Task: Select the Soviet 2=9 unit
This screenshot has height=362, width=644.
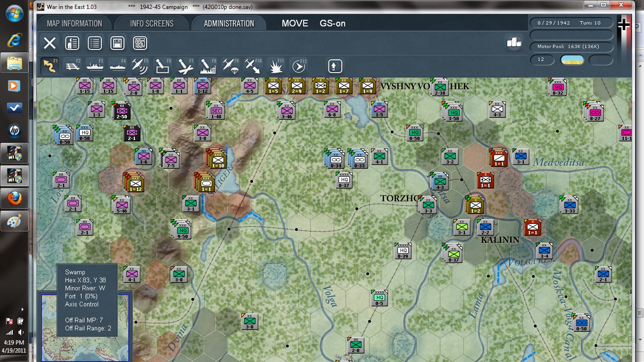Action: pyautogui.click(x=297, y=87)
